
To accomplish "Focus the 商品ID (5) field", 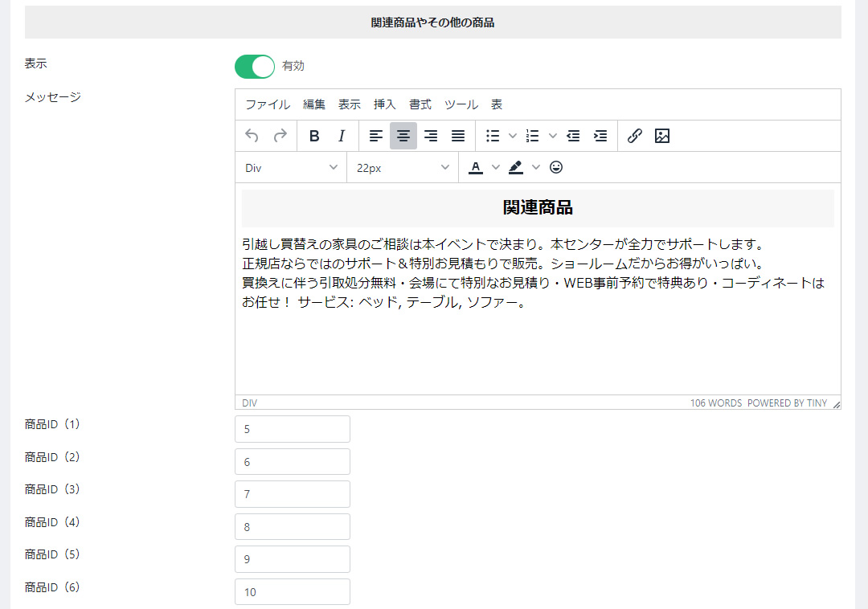I will coord(293,559).
